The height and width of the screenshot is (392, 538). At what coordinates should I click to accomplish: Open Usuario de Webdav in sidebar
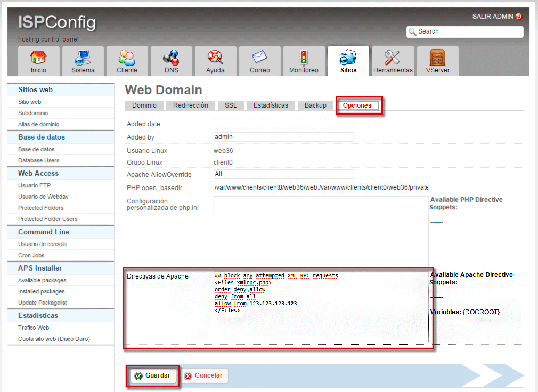(x=43, y=197)
